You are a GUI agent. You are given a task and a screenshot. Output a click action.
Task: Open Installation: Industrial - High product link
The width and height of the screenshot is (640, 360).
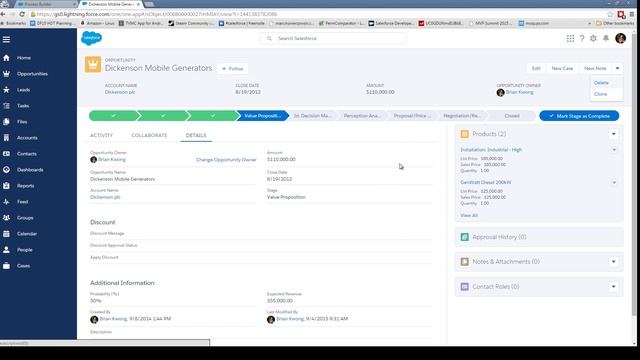(491, 150)
